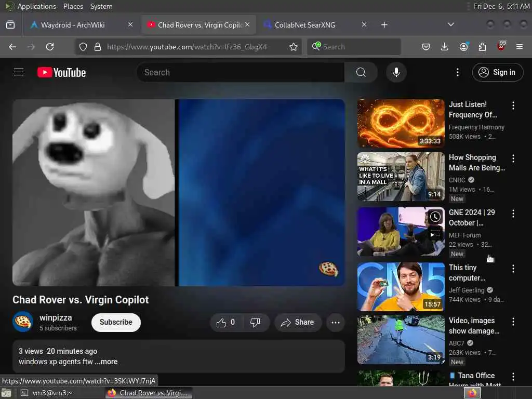This screenshot has height=399, width=532.
Task: Add GNE 2024 video to queue
Action: coord(435,234)
